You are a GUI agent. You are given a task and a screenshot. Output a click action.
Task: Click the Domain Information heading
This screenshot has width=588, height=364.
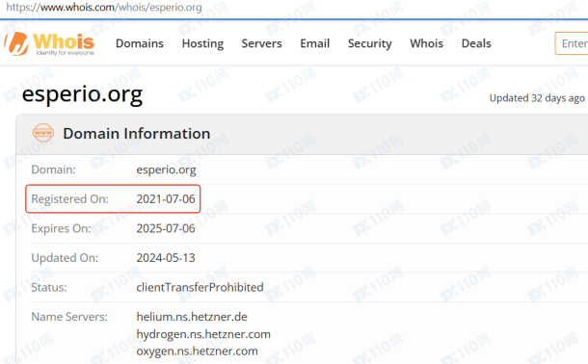click(137, 134)
